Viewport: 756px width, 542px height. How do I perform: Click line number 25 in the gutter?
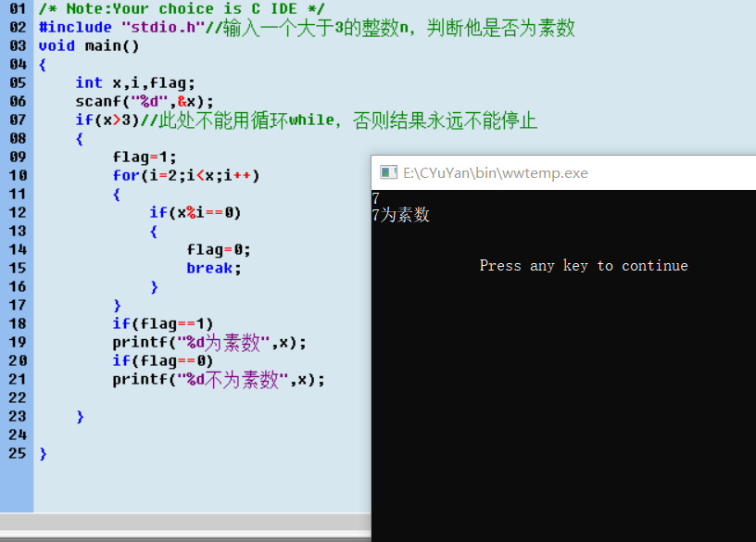[x=18, y=453]
